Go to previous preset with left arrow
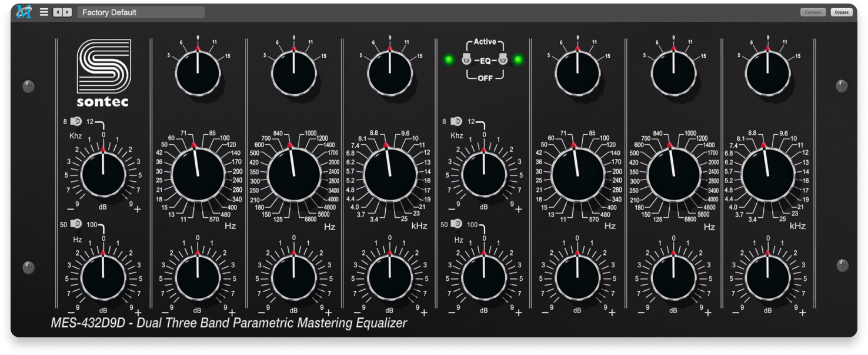Image resolution: width=868 pixels, height=355 pixels. 58,12
